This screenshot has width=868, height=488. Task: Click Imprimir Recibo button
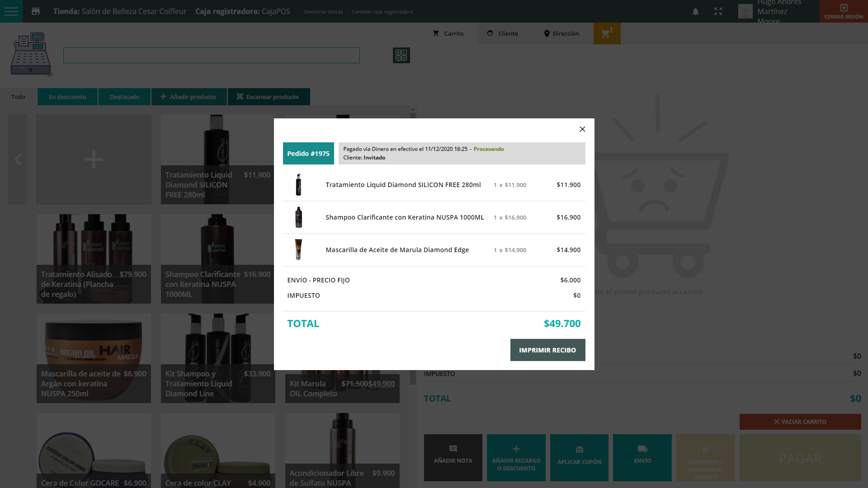[x=547, y=350]
